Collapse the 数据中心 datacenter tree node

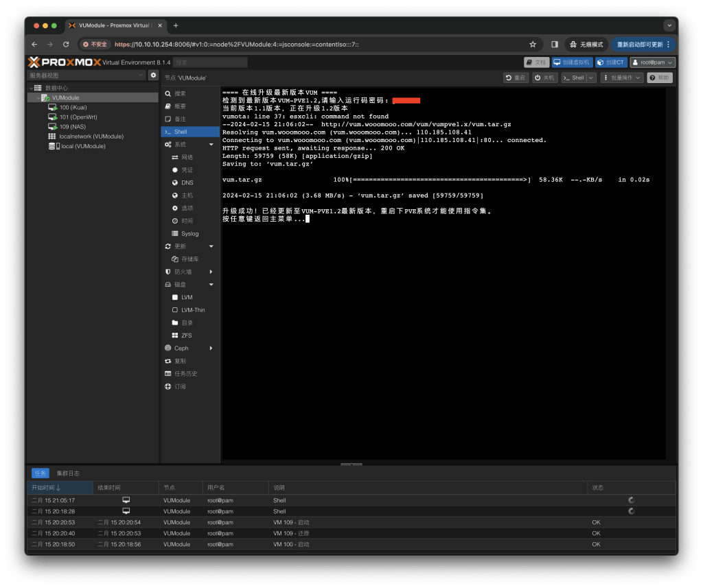coord(30,89)
